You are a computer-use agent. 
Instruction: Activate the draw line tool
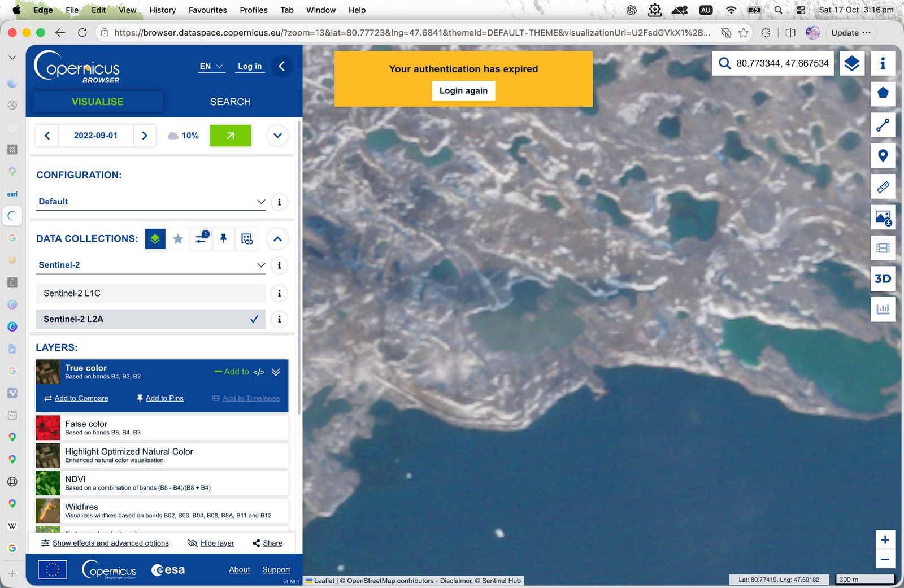883,125
